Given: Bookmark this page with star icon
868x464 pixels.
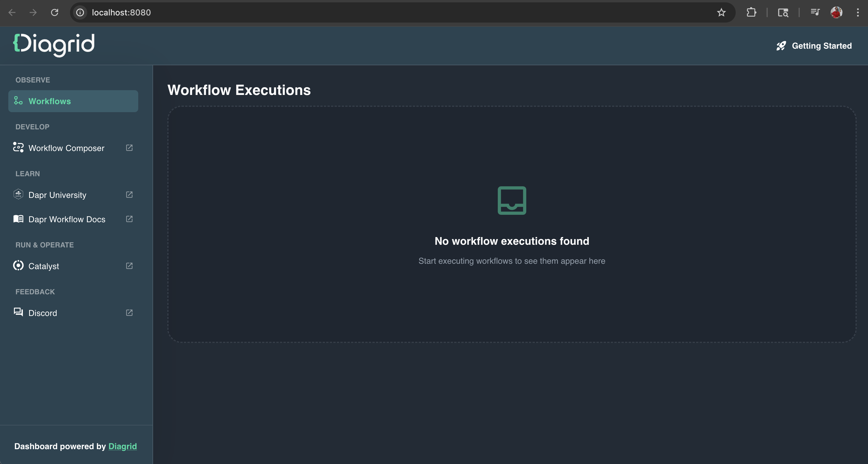Looking at the screenshot, I should (721, 12).
